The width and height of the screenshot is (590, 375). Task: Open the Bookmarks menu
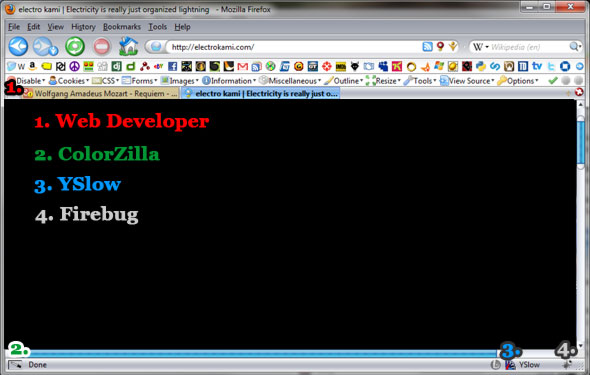point(122,27)
